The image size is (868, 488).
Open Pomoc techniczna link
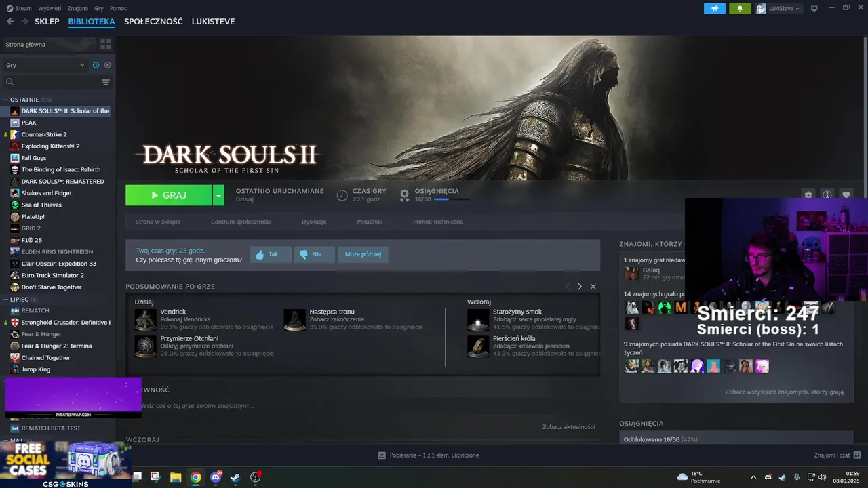(438, 222)
